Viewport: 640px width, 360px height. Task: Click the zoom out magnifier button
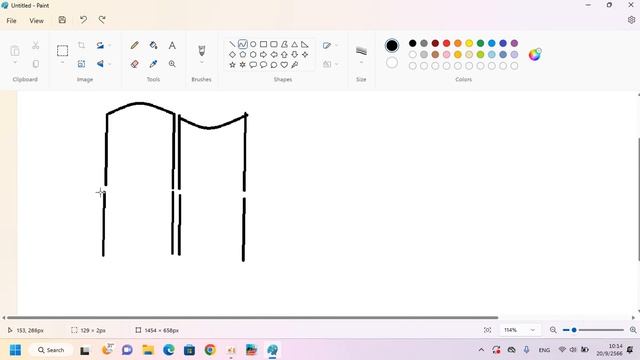(x=553, y=330)
